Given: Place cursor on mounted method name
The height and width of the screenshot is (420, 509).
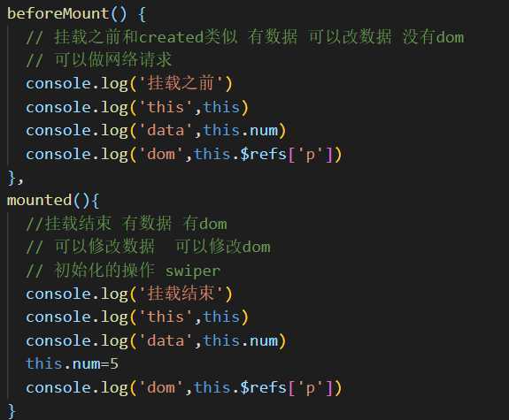Looking at the screenshot, I should point(39,200).
